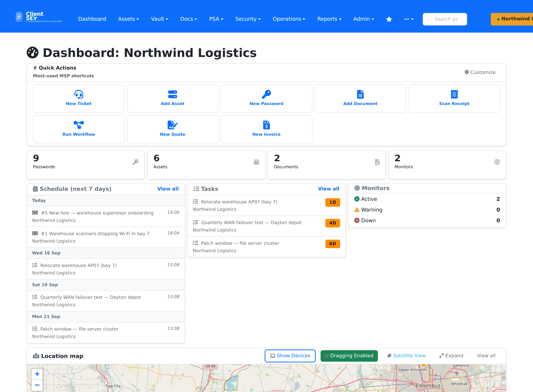This screenshot has height=392, width=533.
Task: Click the New Quote signature icon
Action: tap(172, 125)
